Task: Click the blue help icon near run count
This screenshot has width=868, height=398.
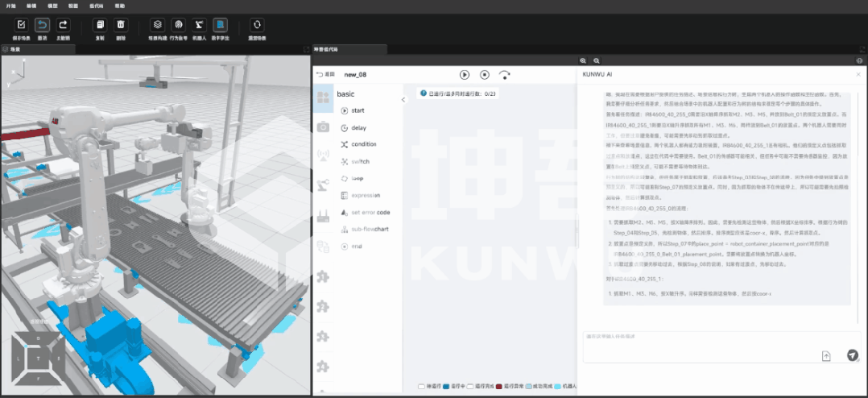Action: 424,93
